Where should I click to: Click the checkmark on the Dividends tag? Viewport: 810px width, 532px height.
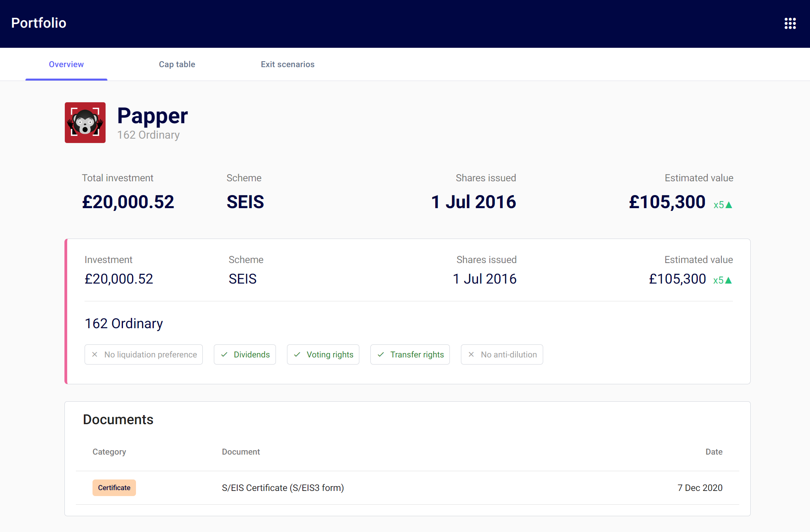pos(224,354)
